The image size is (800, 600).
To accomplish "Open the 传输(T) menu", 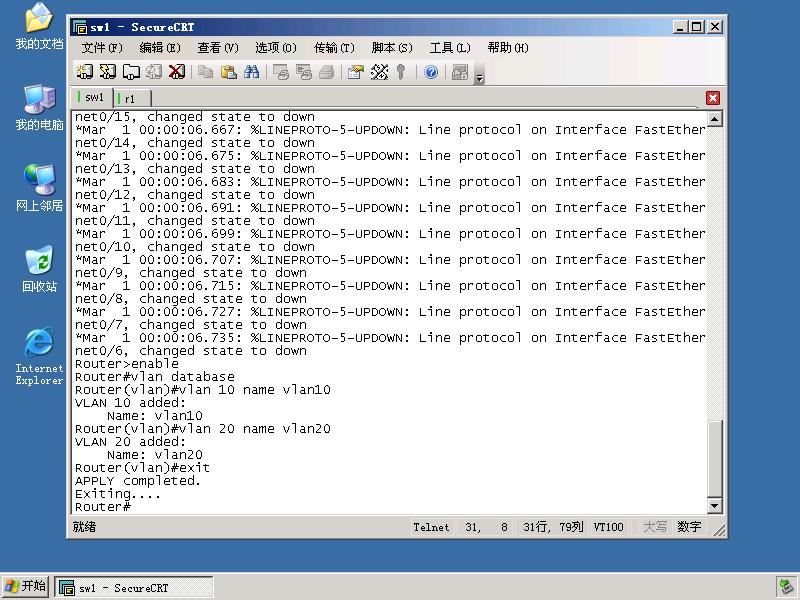I will click(334, 48).
